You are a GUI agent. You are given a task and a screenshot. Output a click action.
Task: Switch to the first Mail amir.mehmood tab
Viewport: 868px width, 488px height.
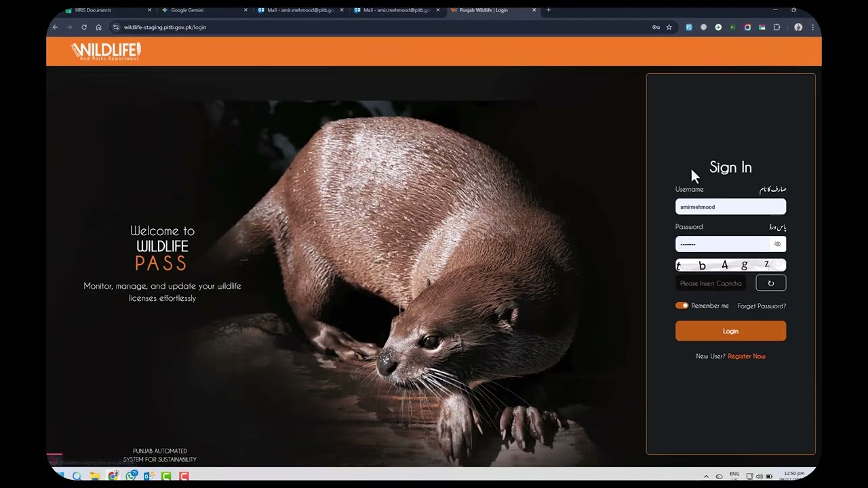pos(300,10)
